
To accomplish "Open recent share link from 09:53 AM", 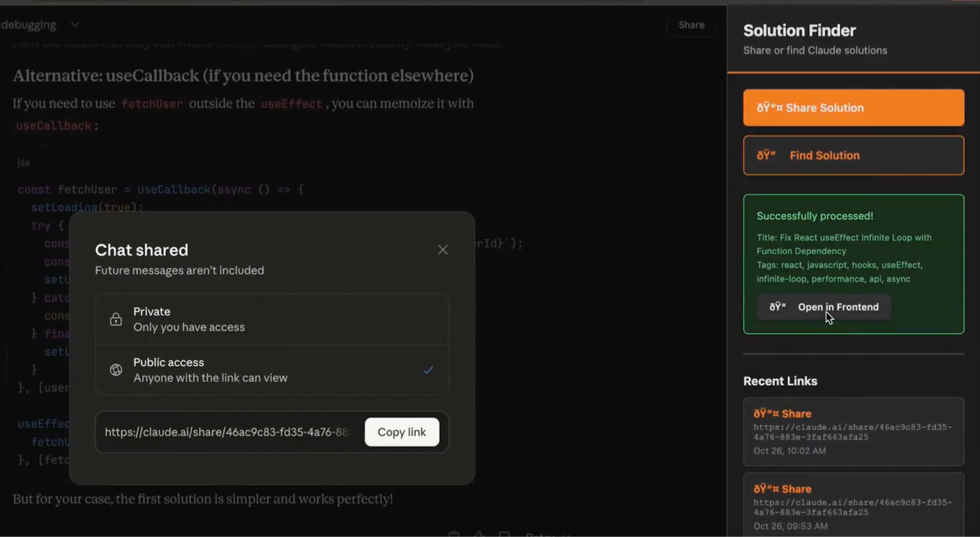I will click(854, 505).
